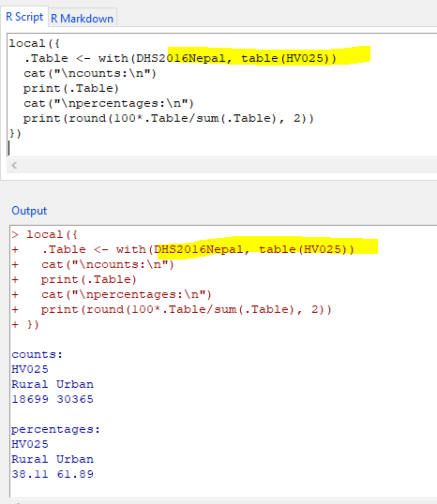
Task: Click the HV025 label under counts
Action: point(30,369)
